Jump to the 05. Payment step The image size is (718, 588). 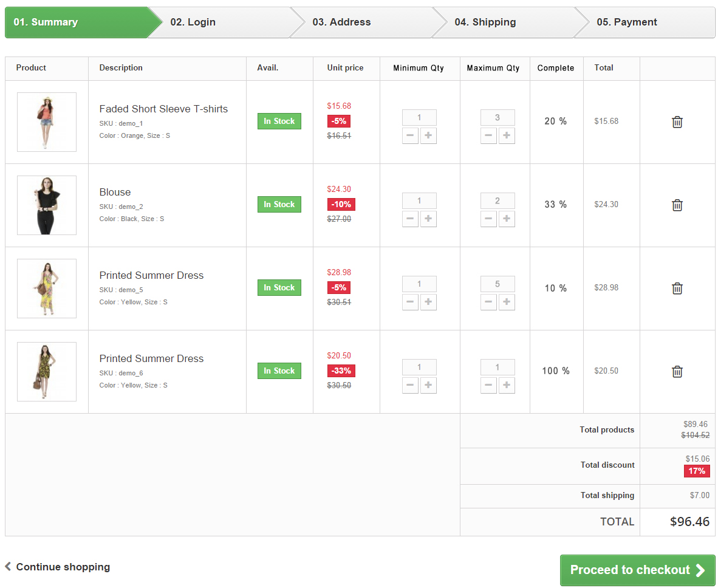tap(627, 22)
